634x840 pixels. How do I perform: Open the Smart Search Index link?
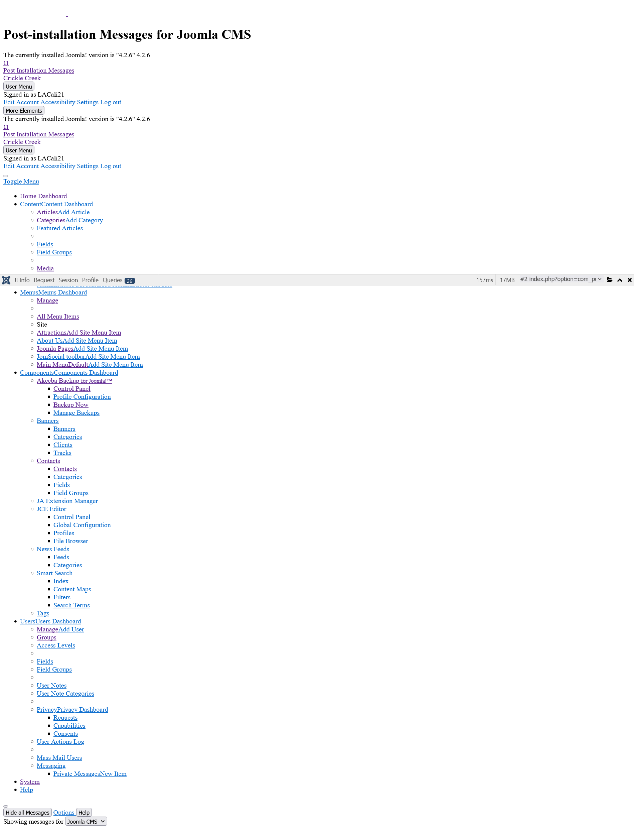61,581
